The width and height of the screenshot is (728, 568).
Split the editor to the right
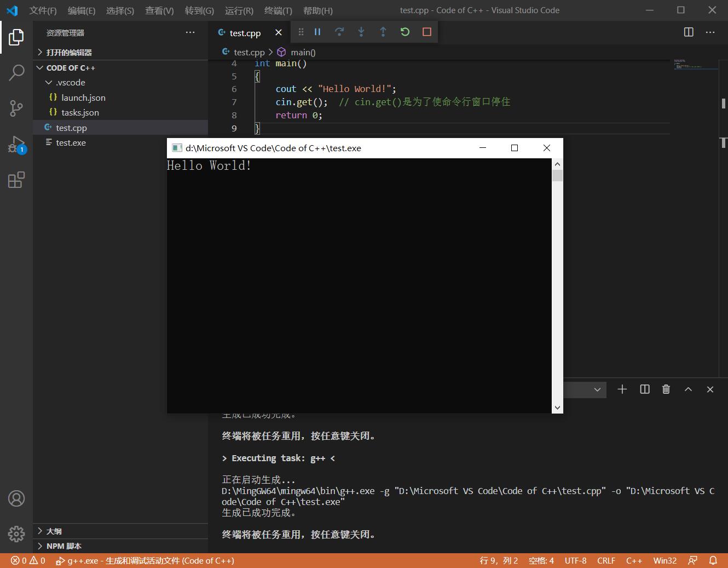(689, 32)
